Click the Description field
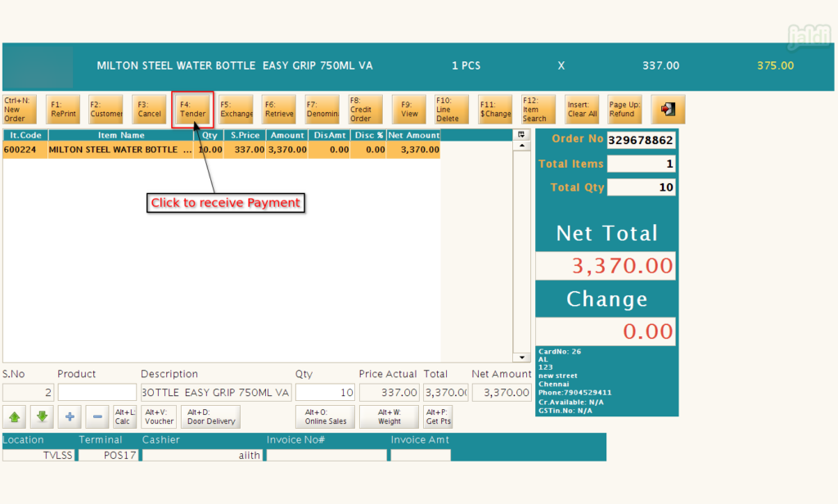Image resolution: width=838 pixels, height=504 pixels. click(216, 392)
